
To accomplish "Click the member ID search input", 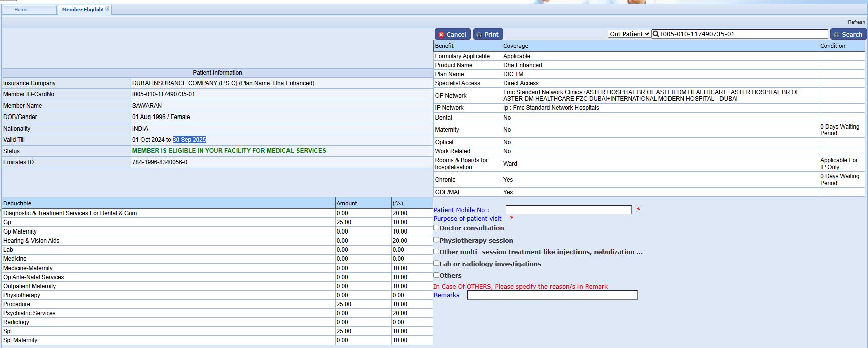I will coord(743,34).
